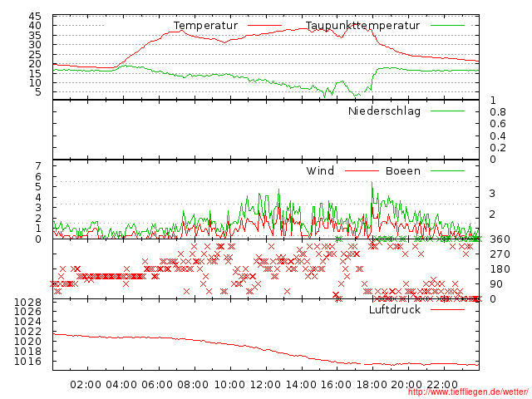Screen dimensions: 532x399
Task: Click the Temperatur legend label
Action: [205, 26]
